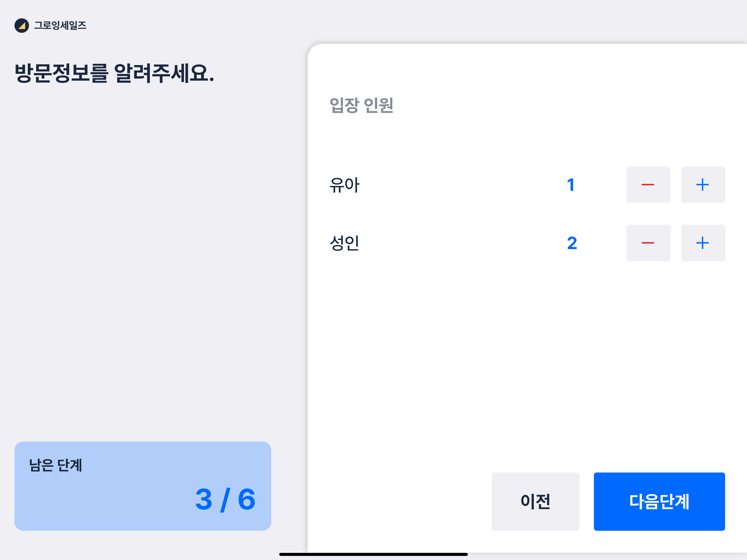Go back with the 이전 button
This screenshot has width=747, height=560.
(x=535, y=501)
